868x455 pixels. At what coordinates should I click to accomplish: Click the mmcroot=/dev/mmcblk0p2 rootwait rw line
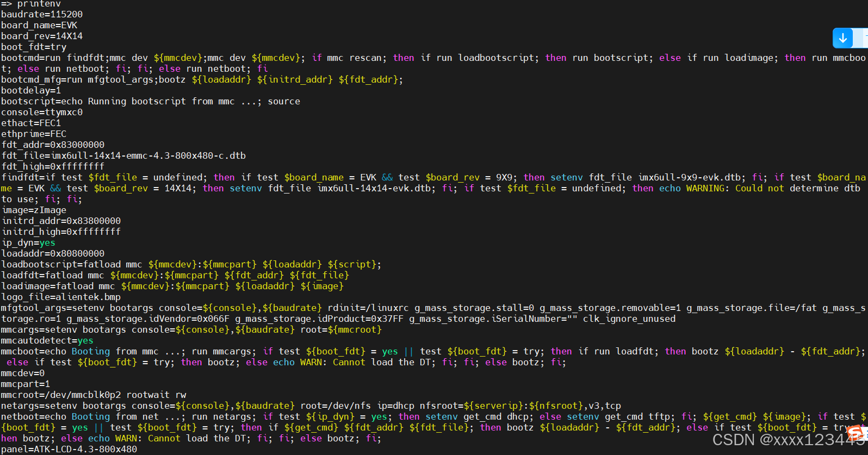[94, 395]
